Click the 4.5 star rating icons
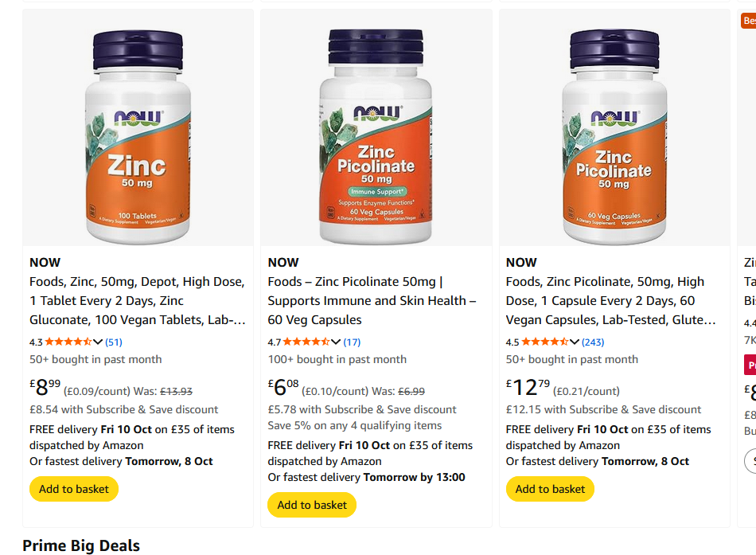This screenshot has width=756, height=555. (x=545, y=342)
